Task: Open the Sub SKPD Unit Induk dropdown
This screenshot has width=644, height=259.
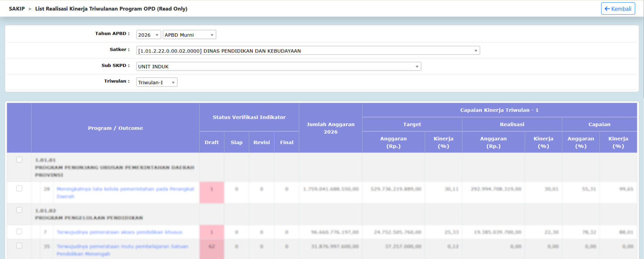Action: (x=279, y=66)
